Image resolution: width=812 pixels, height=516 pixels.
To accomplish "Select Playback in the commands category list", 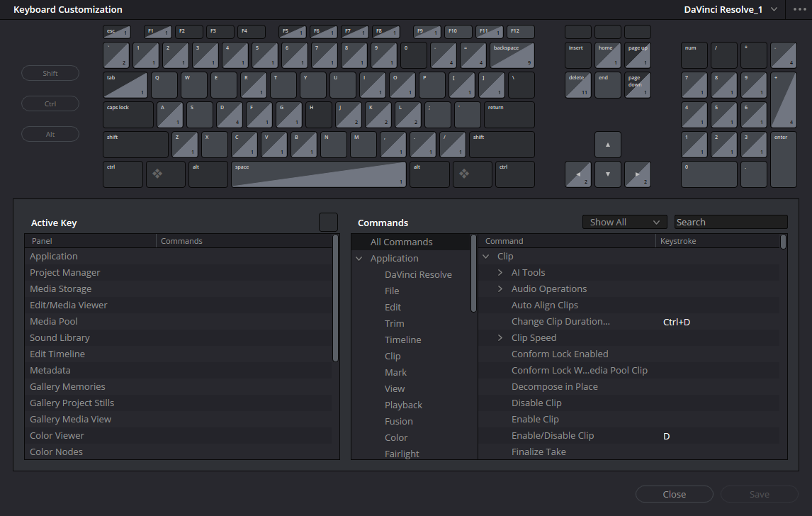I will point(403,405).
